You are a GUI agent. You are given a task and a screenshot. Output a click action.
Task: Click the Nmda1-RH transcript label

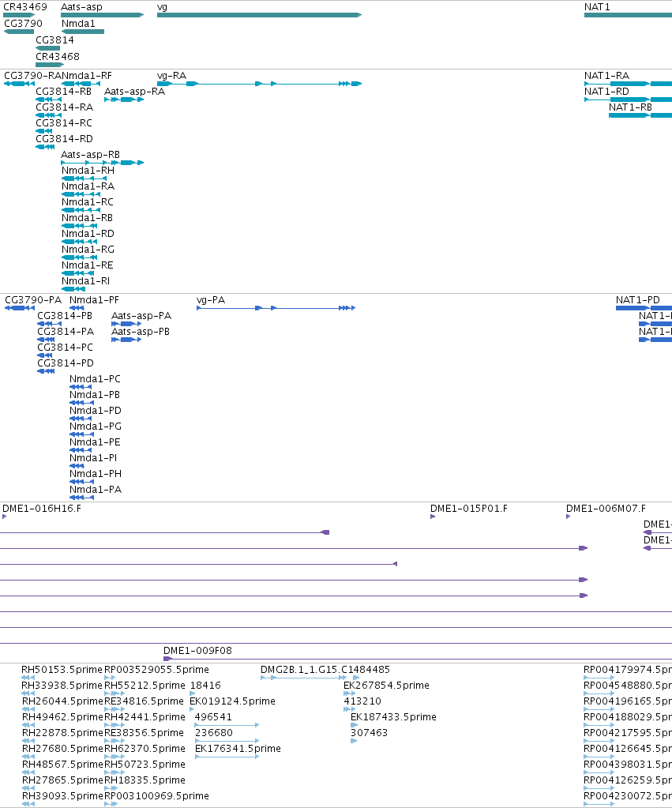click(x=88, y=171)
